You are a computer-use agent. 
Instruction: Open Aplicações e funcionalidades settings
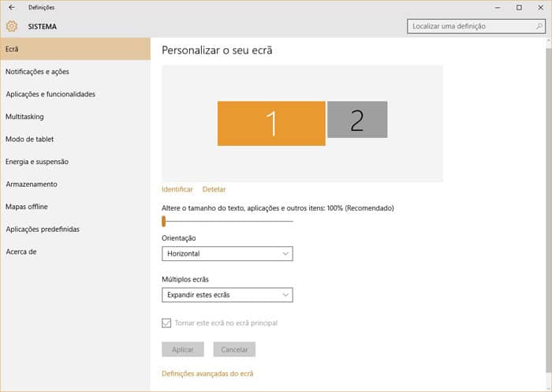coord(75,94)
